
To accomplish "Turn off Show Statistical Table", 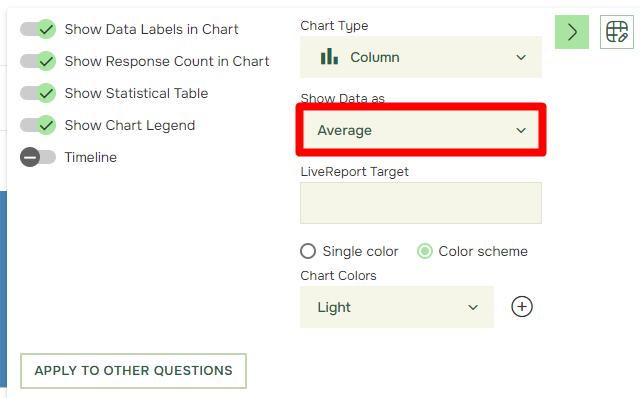I will (x=38, y=93).
